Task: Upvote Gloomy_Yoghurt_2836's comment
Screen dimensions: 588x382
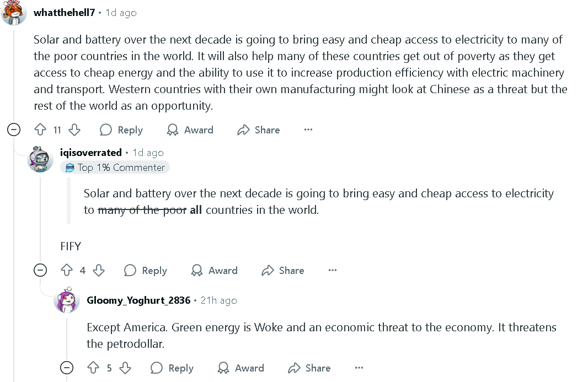Action: (x=93, y=368)
